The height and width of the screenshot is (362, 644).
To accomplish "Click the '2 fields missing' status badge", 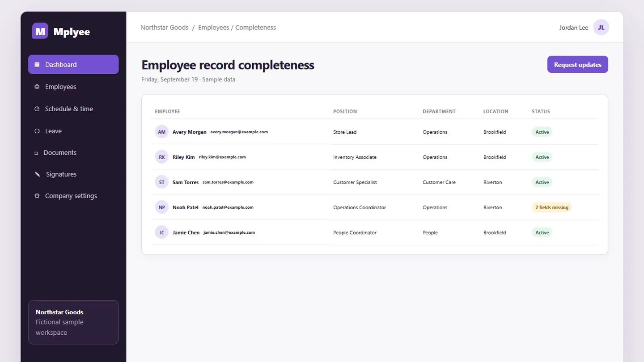I will pyautogui.click(x=552, y=207).
